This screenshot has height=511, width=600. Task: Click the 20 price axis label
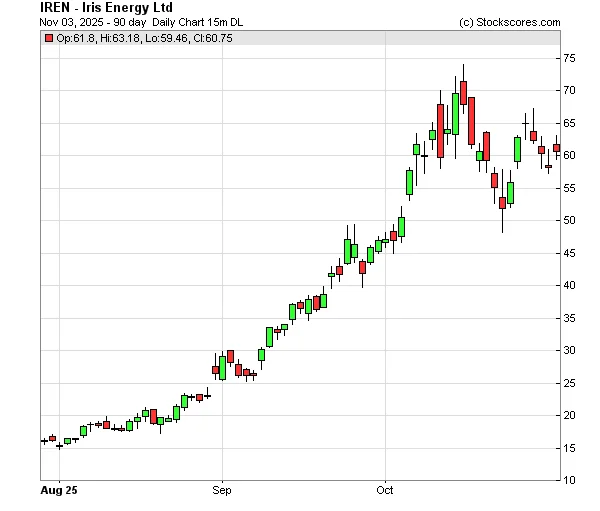(x=569, y=415)
